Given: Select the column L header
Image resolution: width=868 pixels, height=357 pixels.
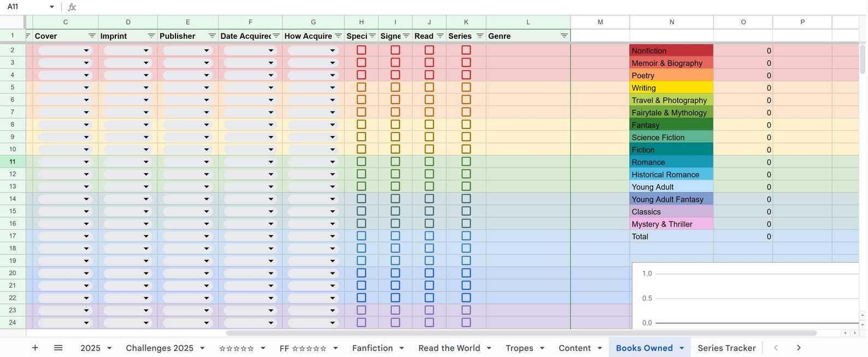Looking at the screenshot, I should point(528,22).
